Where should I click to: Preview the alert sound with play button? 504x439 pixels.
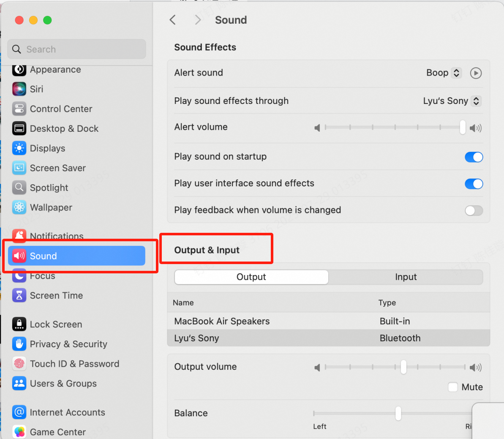476,73
